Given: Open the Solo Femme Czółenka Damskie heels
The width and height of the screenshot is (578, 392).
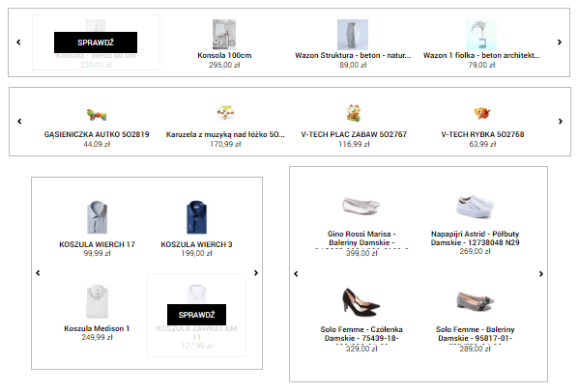Looking at the screenshot, I should [x=361, y=333].
